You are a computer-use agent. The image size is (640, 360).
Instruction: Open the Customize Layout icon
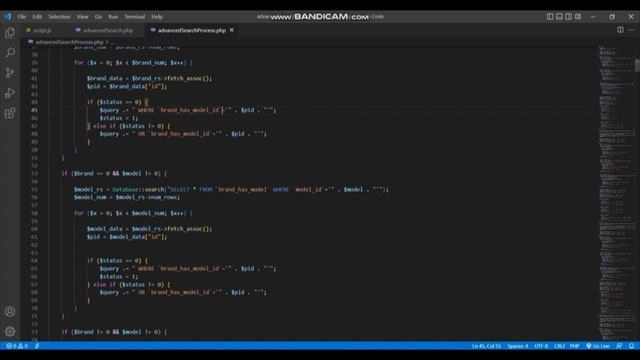[578, 17]
